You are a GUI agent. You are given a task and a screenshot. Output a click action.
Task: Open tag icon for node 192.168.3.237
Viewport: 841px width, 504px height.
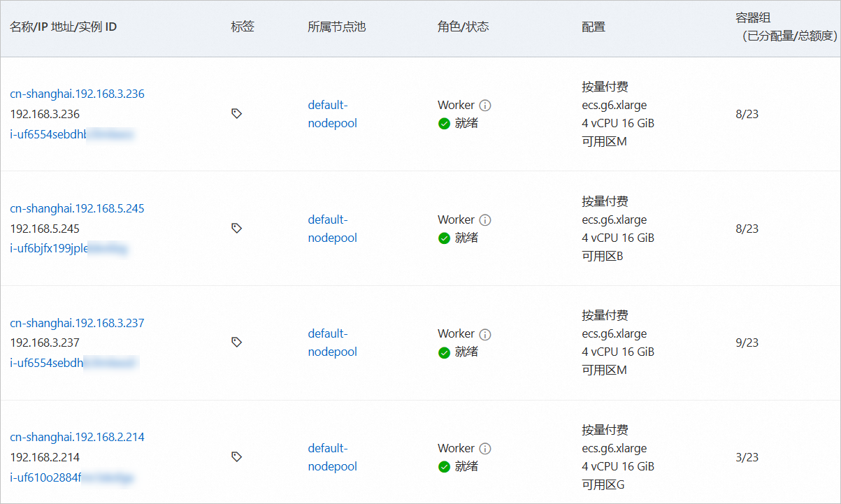coord(236,342)
